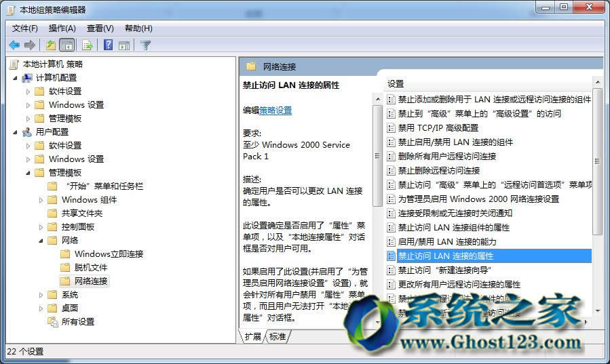This screenshot has height=364, width=610.
Task: Expand the 桌面 folder
Action: pyautogui.click(x=41, y=308)
